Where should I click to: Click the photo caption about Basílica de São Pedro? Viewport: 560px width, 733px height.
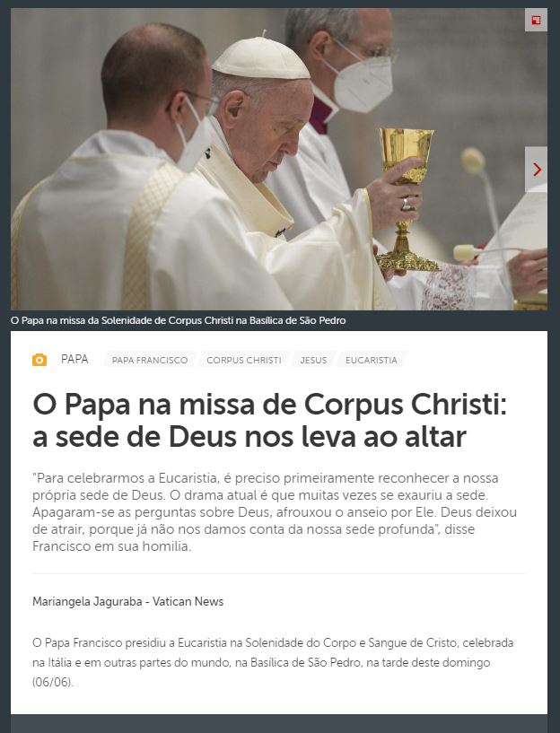coord(178,320)
